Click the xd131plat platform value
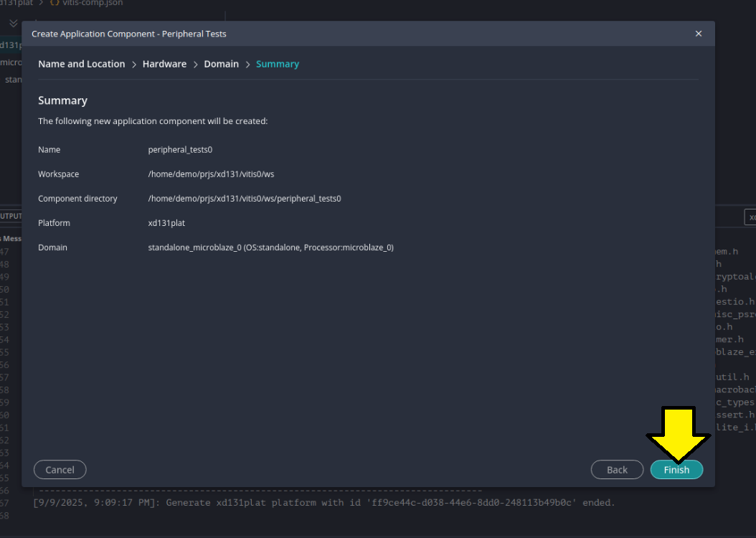Screen dimensions: 756x538 [x=166, y=223]
